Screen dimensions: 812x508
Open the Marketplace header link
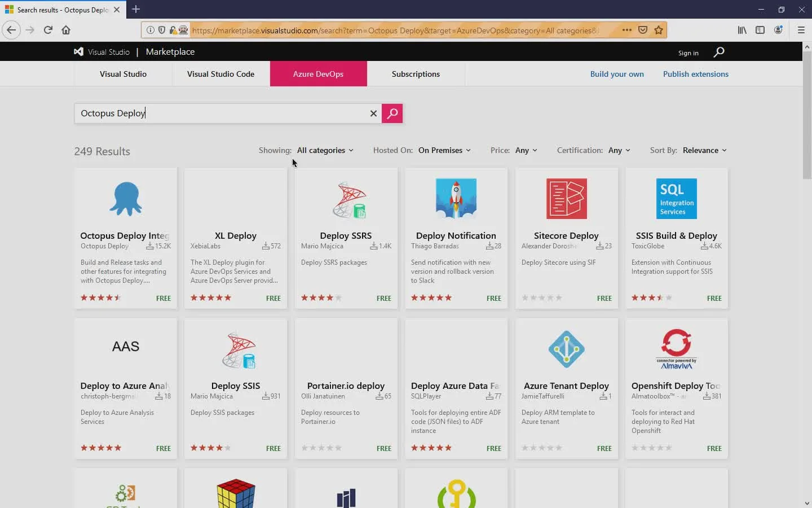pyautogui.click(x=170, y=51)
